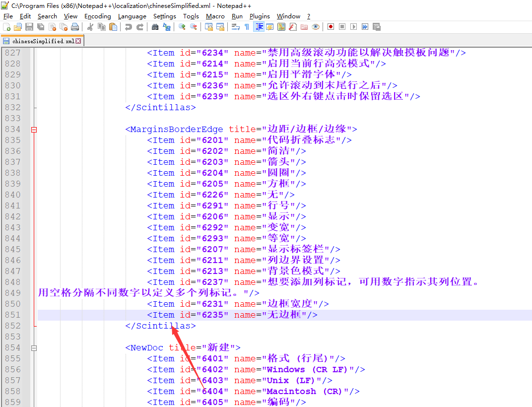Stop macro recording square icon
Viewport: 532px width, 407px height.
(x=342, y=27)
